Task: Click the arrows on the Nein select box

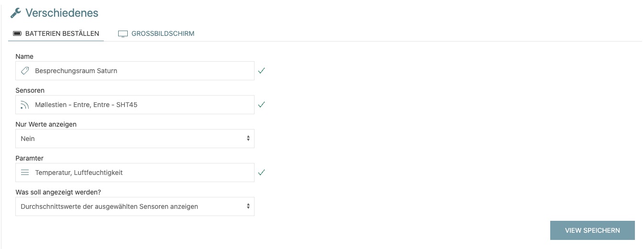Action: pos(248,139)
